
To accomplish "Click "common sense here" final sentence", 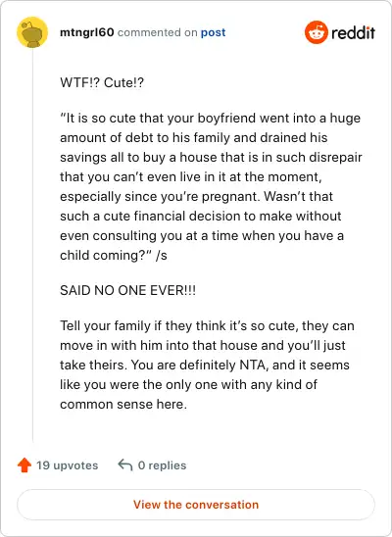I will pyautogui.click(x=123, y=405).
